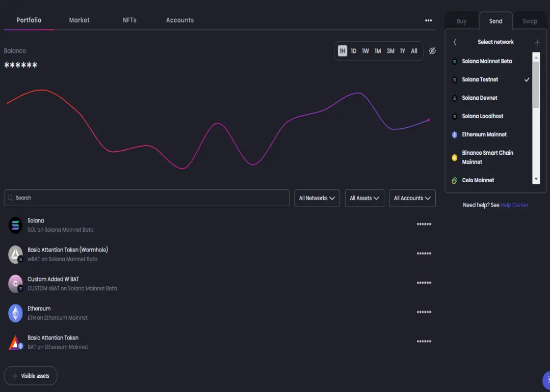550x392 pixels.
Task: Expand the All Networks dropdown
Action: click(x=317, y=198)
